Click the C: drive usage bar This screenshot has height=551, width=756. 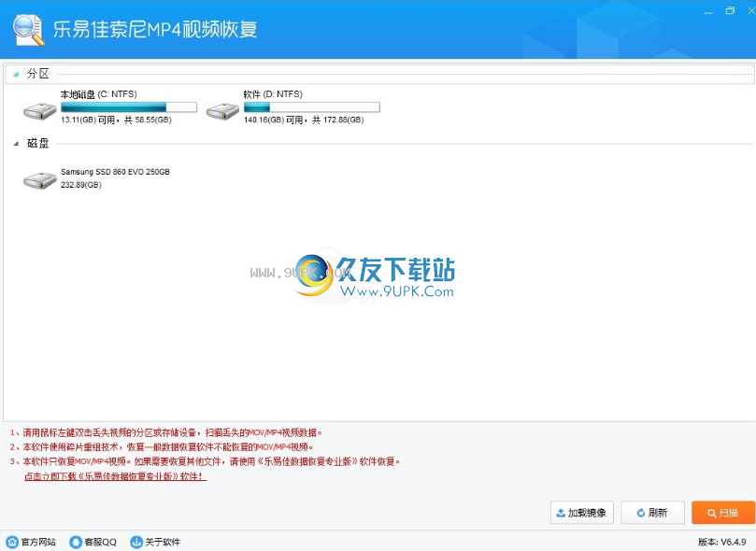click(x=129, y=106)
